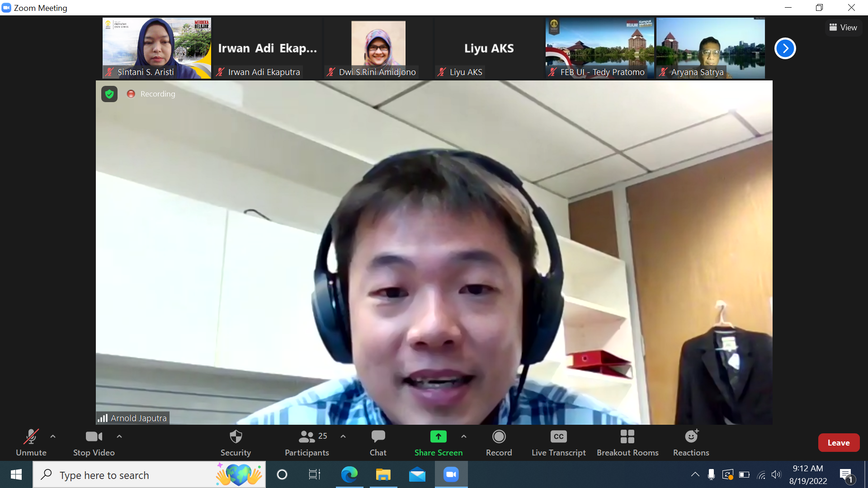Open the Chat panel
The image size is (868, 488).
(378, 442)
